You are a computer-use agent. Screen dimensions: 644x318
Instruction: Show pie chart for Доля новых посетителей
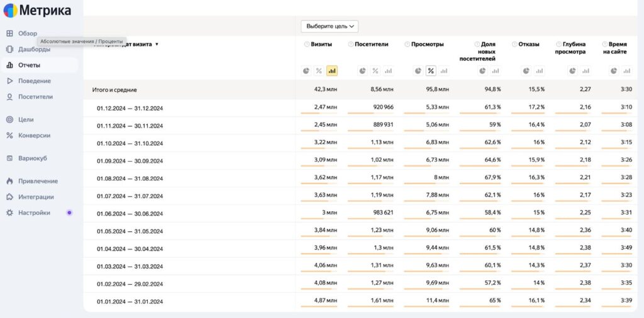point(482,71)
